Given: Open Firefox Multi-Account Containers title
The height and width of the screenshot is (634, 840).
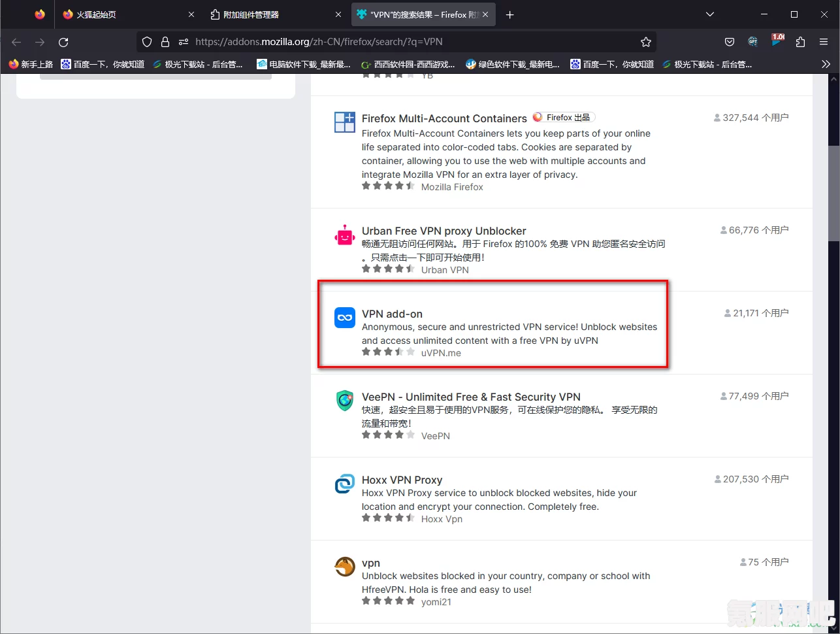Looking at the screenshot, I should coord(444,118).
